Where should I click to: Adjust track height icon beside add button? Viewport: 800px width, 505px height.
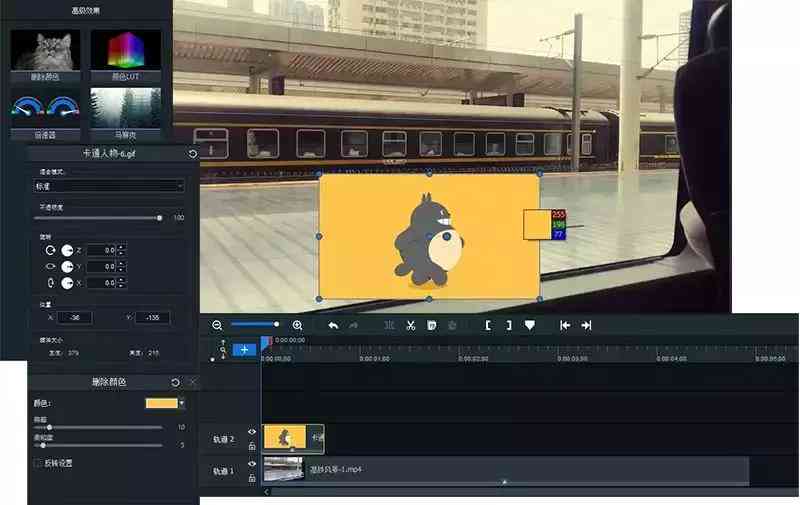223,349
